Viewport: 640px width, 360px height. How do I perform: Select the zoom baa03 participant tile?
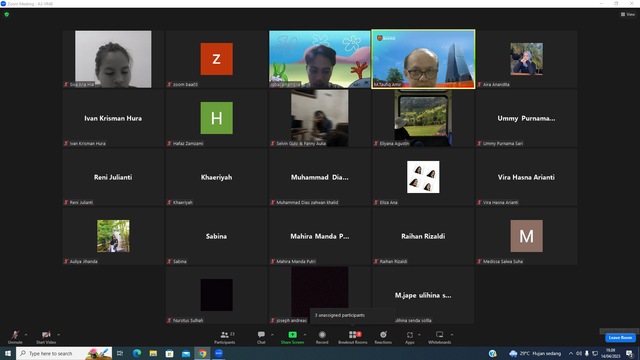[x=216, y=59]
